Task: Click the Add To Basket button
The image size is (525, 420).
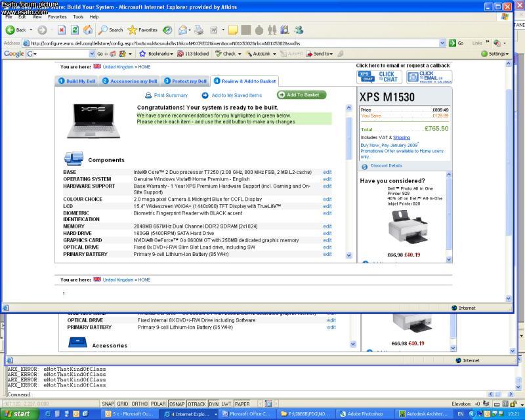Action: [301, 95]
